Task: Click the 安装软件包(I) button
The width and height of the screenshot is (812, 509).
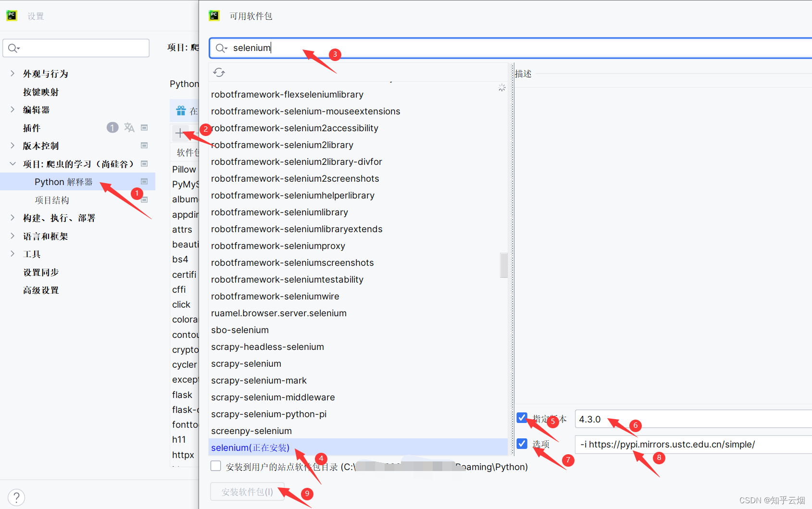Action: 248,492
